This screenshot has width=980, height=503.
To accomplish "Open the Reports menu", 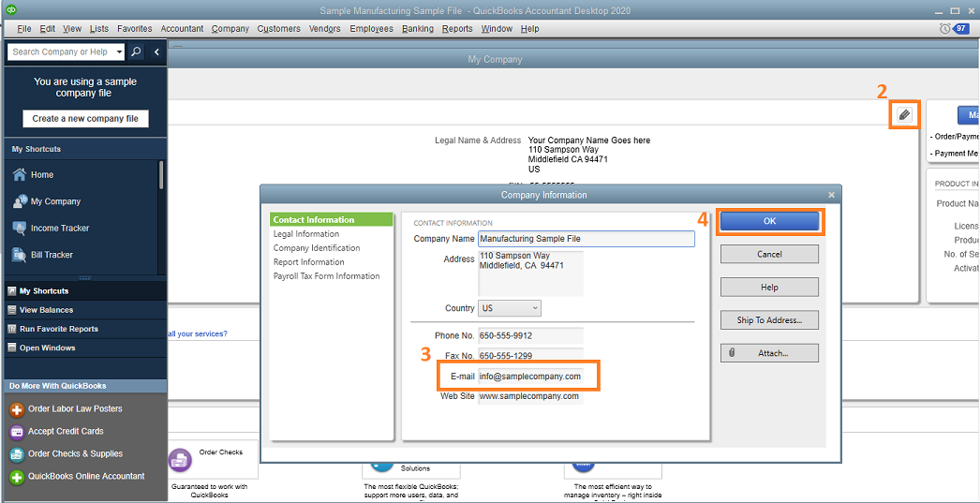I will [x=457, y=29].
